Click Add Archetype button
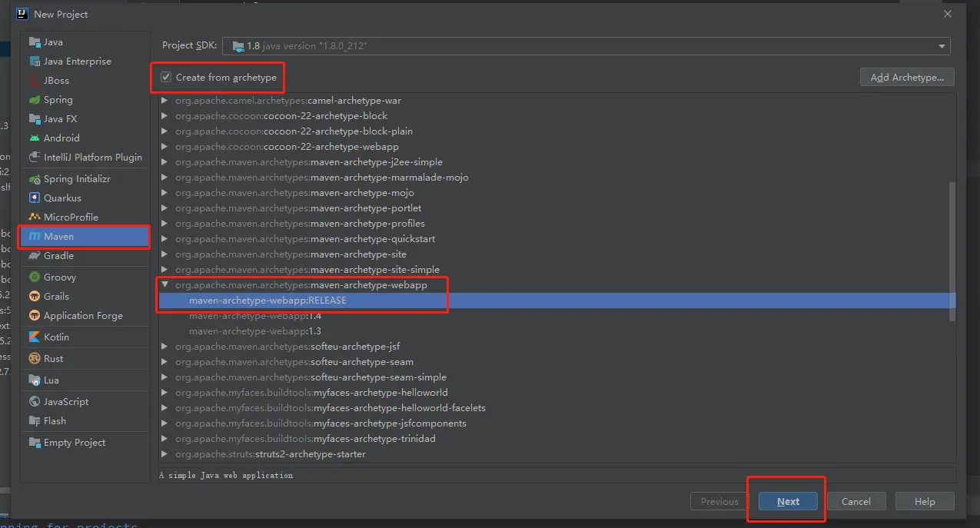The height and width of the screenshot is (528, 980). [x=908, y=78]
